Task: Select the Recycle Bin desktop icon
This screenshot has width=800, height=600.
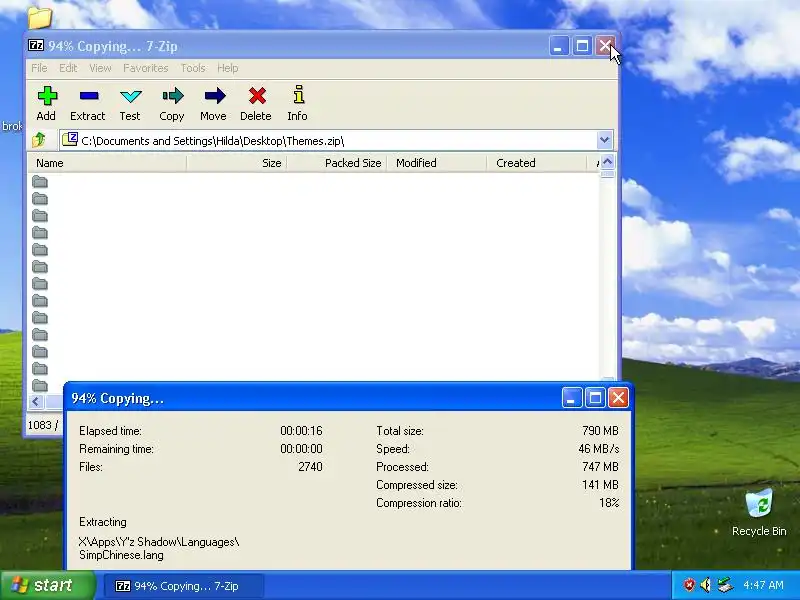Action: pos(759,513)
